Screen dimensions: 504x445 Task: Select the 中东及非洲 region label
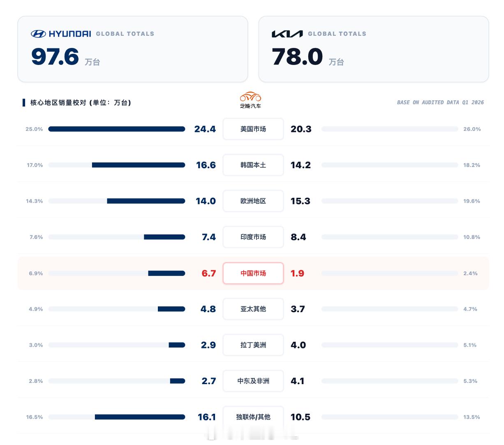tap(253, 381)
